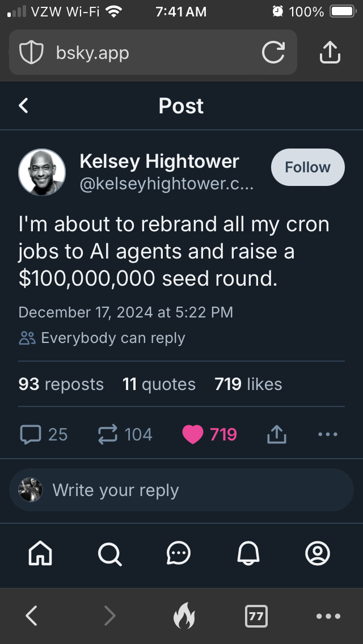
Task: View the 93 reposts list
Action: tap(61, 384)
